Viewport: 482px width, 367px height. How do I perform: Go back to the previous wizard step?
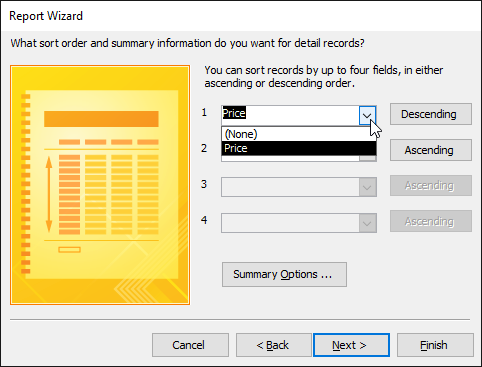[x=274, y=345]
